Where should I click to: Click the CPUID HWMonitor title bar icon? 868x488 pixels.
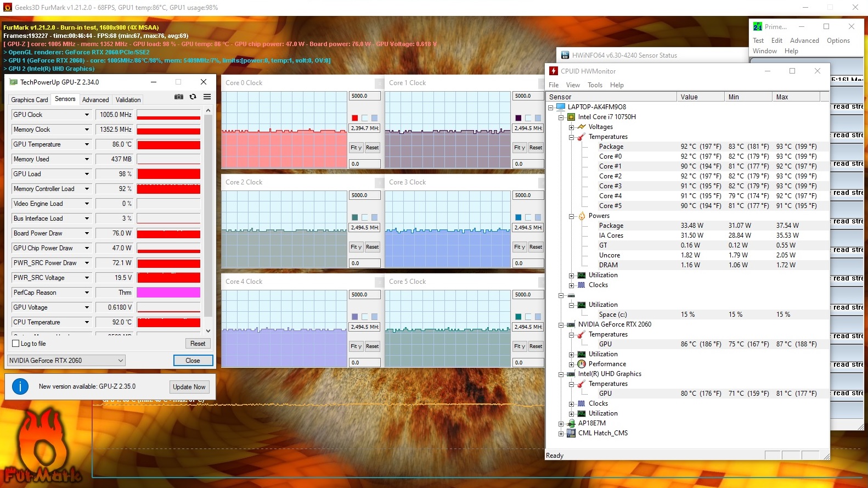pyautogui.click(x=554, y=71)
